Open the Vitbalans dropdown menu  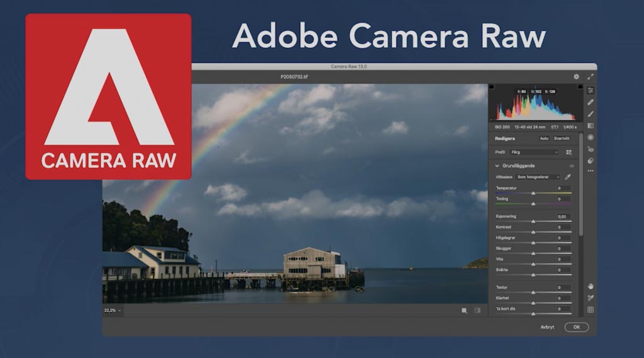point(538,177)
